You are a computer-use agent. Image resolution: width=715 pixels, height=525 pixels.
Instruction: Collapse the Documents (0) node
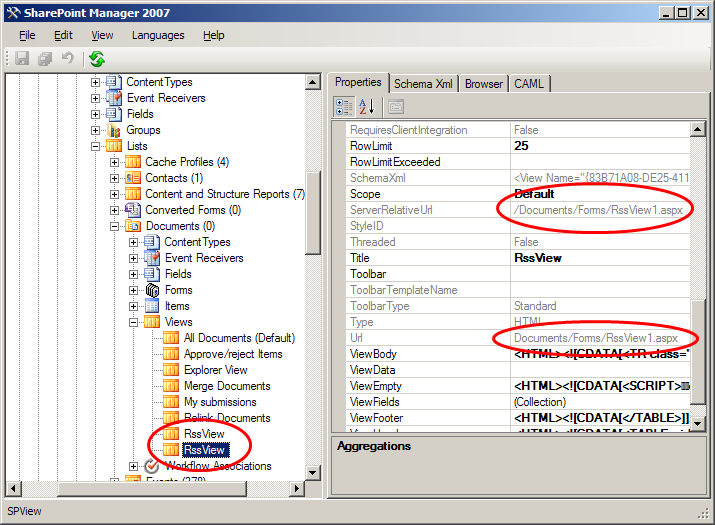coord(114,226)
